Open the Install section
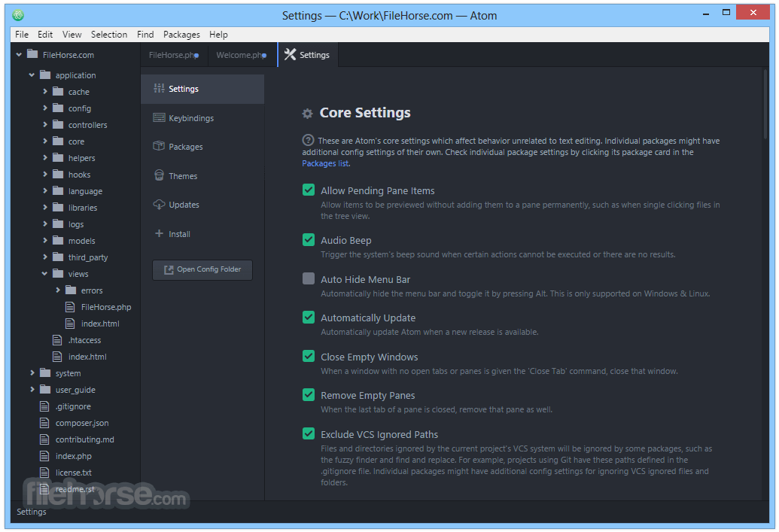 coord(202,234)
